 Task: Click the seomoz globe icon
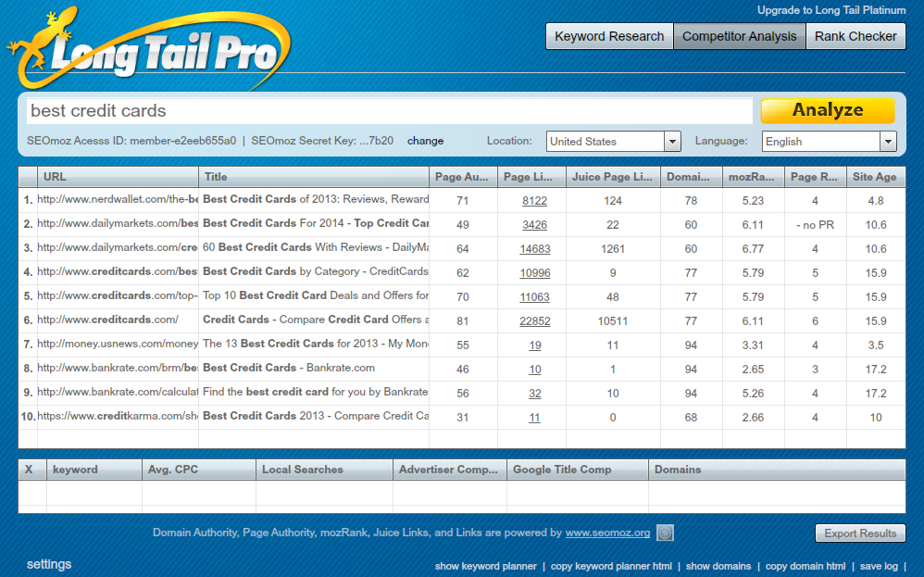click(x=666, y=533)
